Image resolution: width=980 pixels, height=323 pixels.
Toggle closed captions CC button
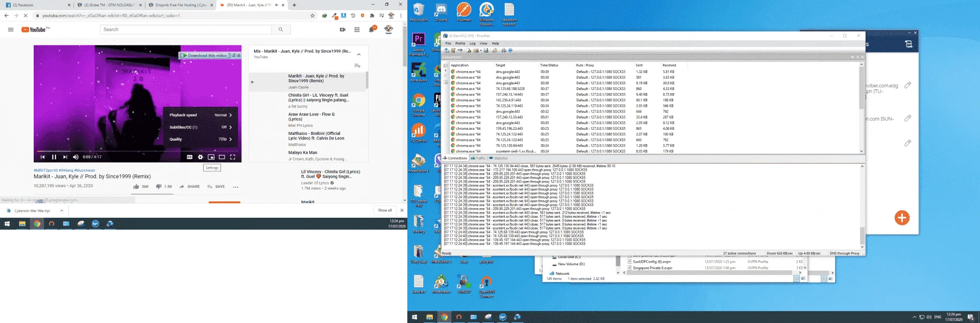(x=189, y=157)
